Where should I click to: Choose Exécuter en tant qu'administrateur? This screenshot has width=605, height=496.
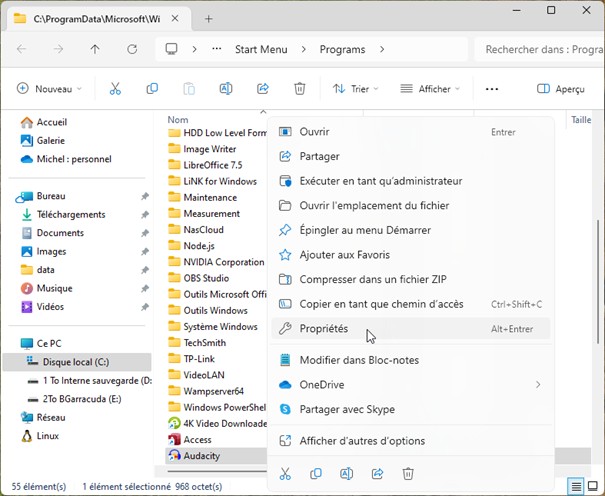[380, 181]
